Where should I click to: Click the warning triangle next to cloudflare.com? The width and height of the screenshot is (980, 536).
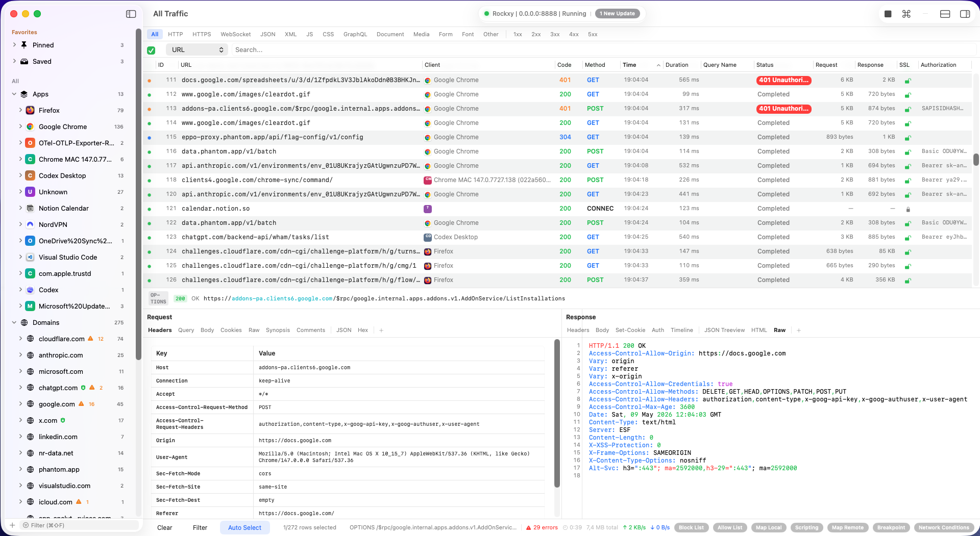pos(90,339)
